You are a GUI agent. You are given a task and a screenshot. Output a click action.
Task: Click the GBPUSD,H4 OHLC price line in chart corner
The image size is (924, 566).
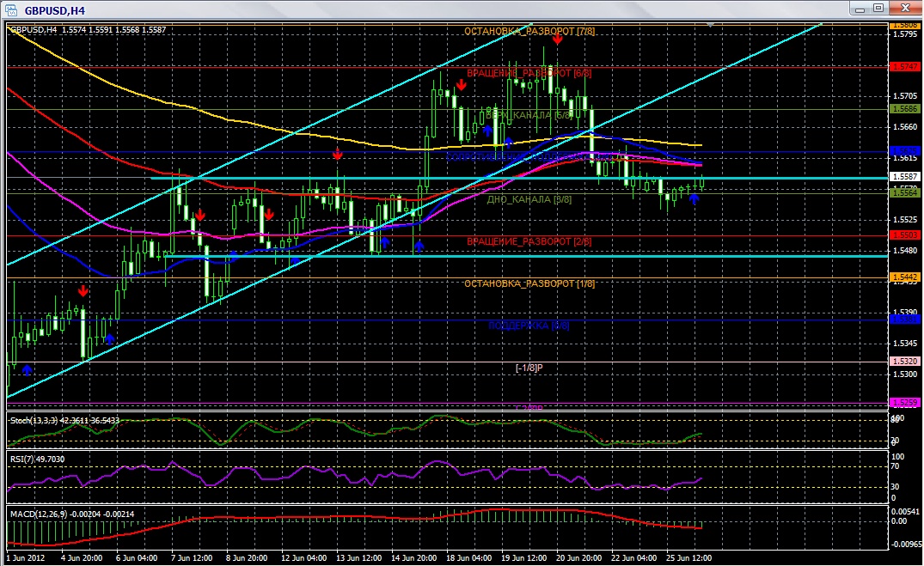tap(89, 29)
